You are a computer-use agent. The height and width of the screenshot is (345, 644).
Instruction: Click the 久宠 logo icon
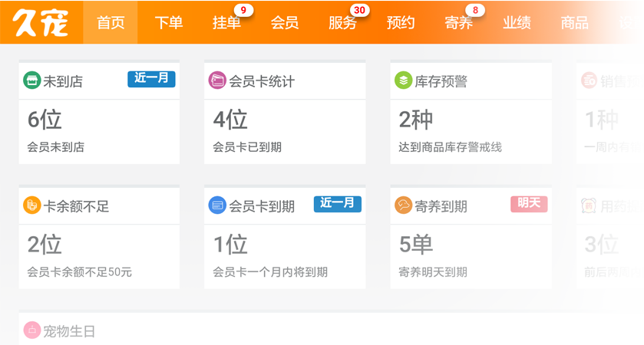(x=40, y=22)
